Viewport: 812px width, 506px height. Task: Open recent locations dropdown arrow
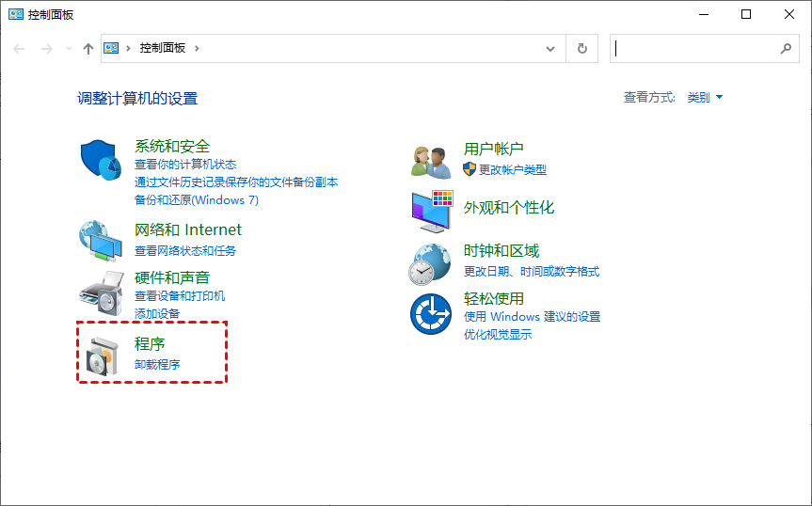pos(69,49)
